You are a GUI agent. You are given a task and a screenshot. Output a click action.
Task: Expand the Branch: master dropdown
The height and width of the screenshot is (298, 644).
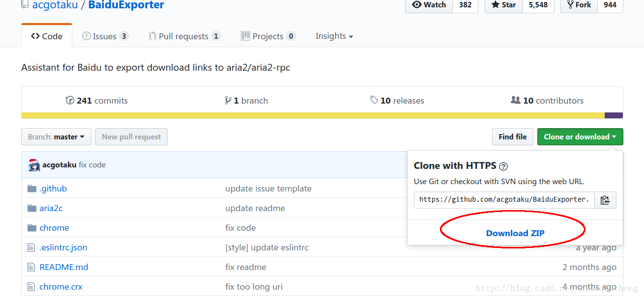pos(56,137)
